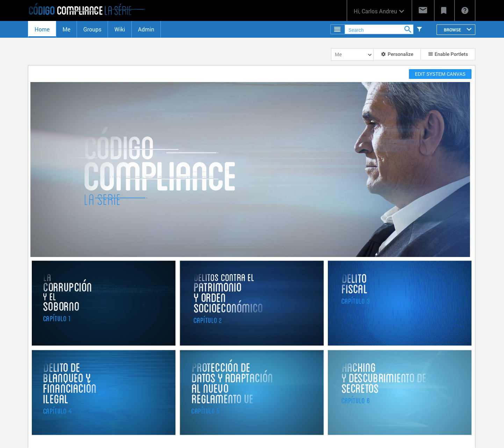The height and width of the screenshot is (448, 504).
Task: Open the mail envelope inbox icon
Action: (423, 10)
